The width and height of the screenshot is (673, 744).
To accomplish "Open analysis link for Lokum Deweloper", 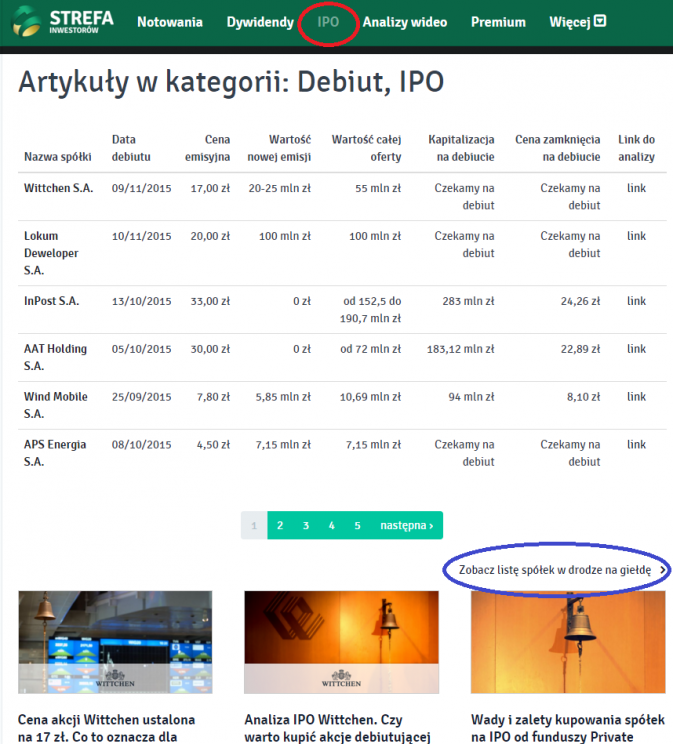I will (636, 236).
